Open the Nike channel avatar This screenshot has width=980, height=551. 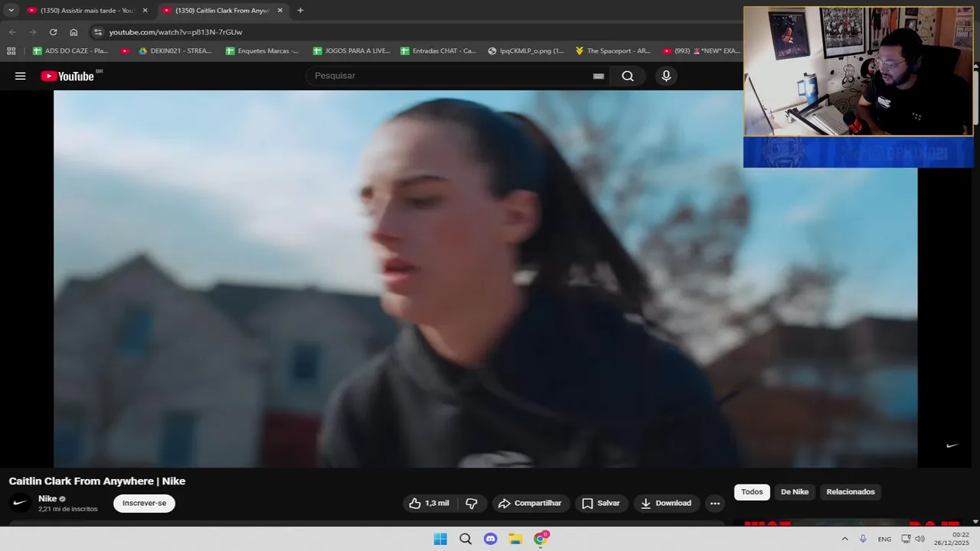click(21, 503)
